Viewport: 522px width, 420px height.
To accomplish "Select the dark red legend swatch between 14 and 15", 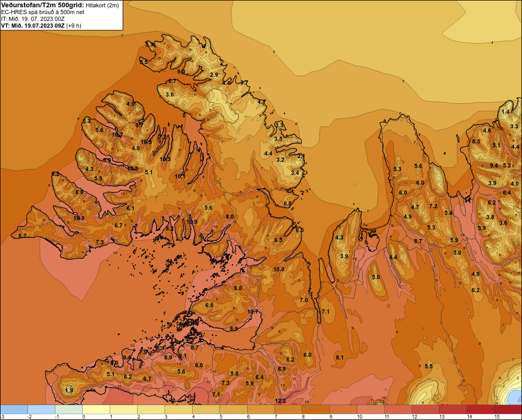I will pos(481,410).
